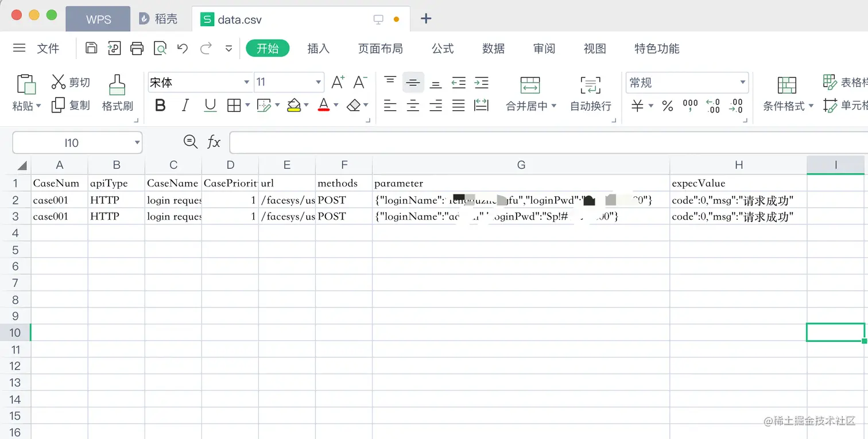
Task: Click the decrease decimal places icon
Action: pyautogui.click(x=736, y=106)
